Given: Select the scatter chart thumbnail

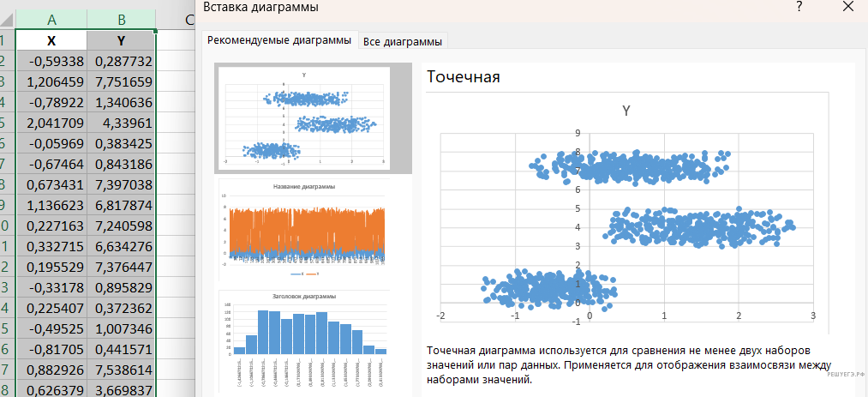Looking at the screenshot, I should [x=304, y=119].
